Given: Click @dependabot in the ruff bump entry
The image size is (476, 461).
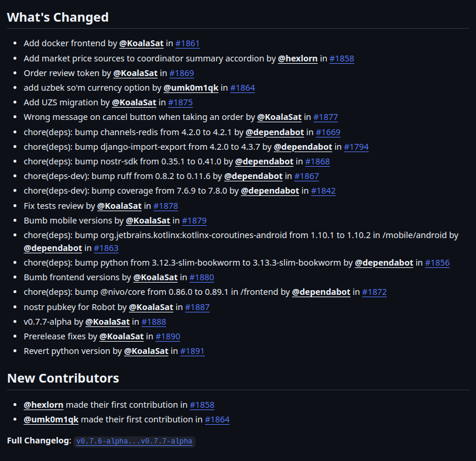Looking at the screenshot, I should [253, 176].
